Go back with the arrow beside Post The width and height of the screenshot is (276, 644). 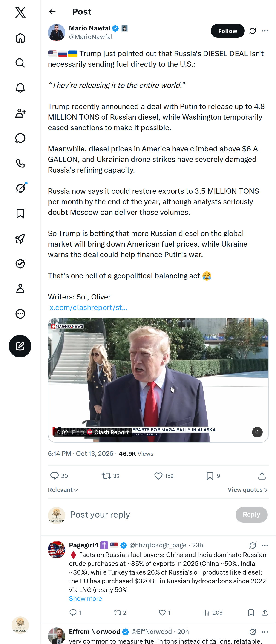pyautogui.click(x=52, y=12)
